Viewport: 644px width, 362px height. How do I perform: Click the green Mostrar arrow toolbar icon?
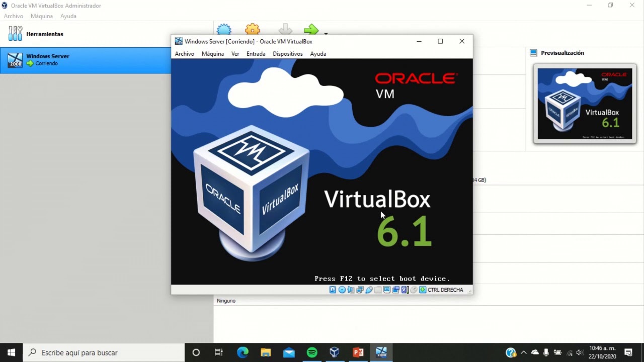[311, 29]
